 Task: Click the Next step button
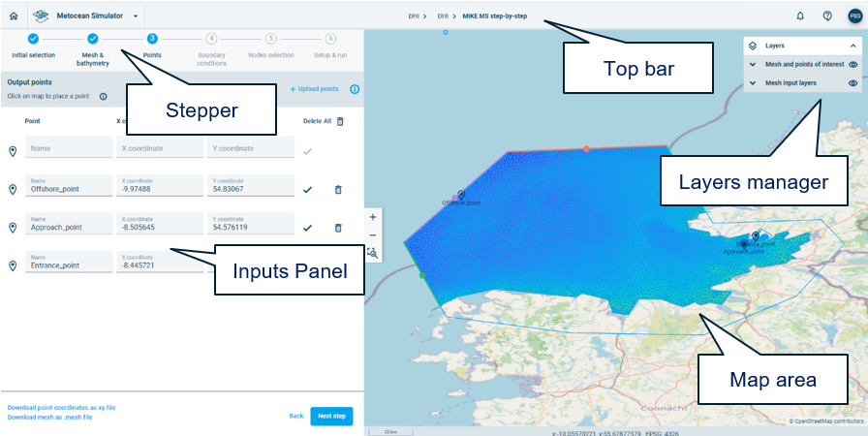[x=331, y=416]
